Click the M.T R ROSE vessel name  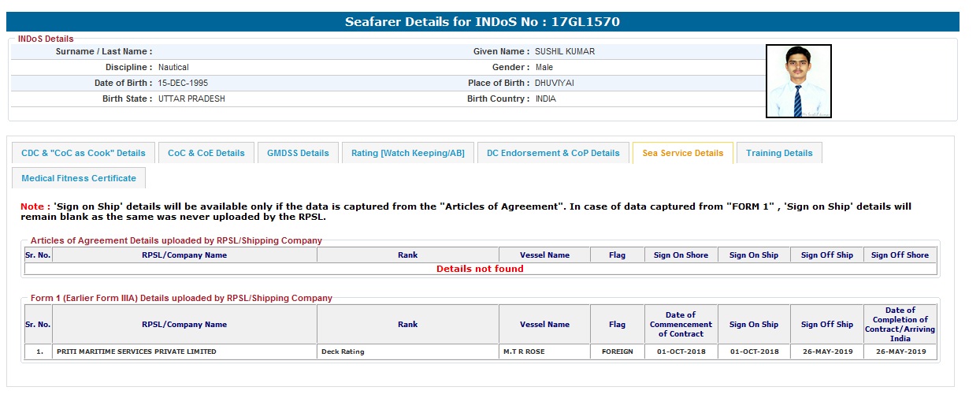pyautogui.click(x=525, y=352)
